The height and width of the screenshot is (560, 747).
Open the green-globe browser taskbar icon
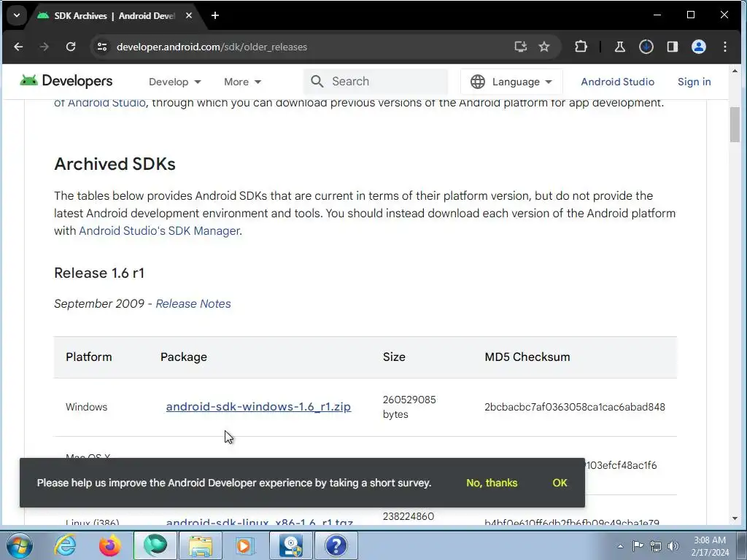pos(155,545)
